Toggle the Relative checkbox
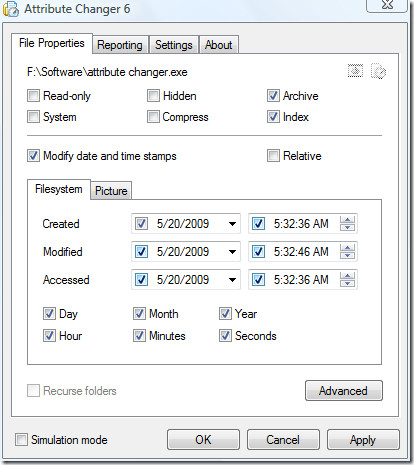 [273, 156]
